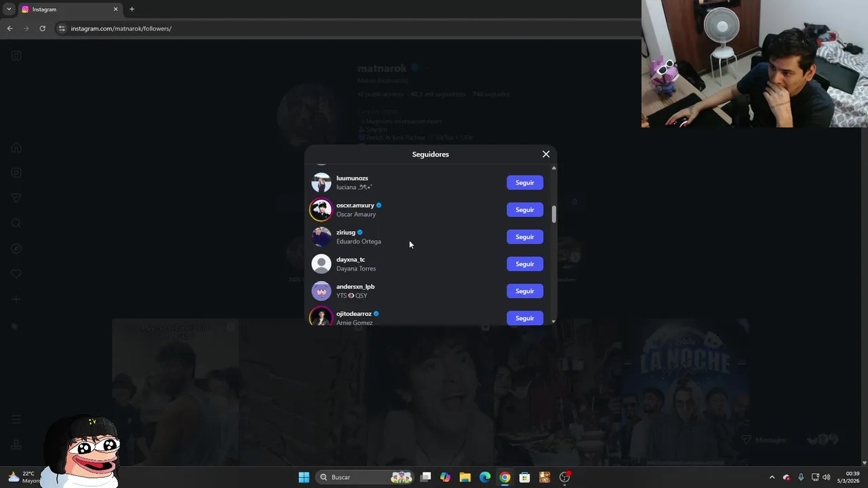Click the name text 'Eduardo Ortega'
This screenshot has width=868, height=488.
(x=359, y=241)
